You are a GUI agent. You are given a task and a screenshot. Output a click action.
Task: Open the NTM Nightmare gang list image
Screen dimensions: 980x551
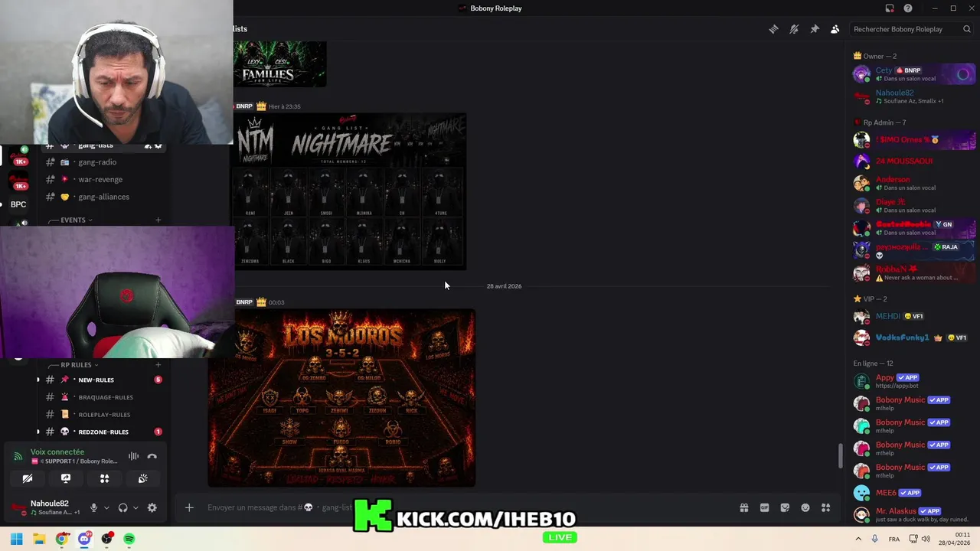(350, 191)
